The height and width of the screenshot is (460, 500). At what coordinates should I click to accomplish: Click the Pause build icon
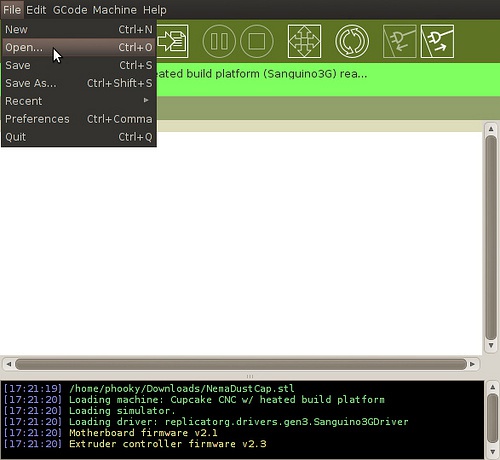click(x=219, y=41)
